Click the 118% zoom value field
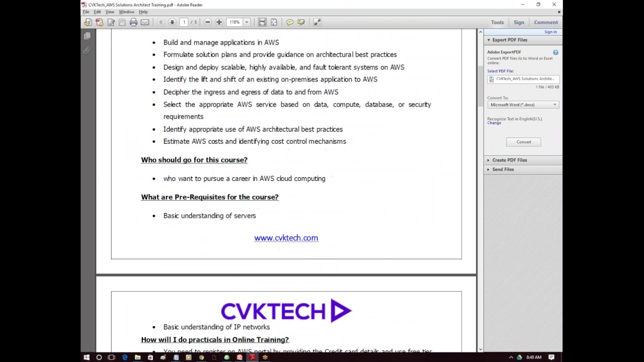Image resolution: width=644 pixels, height=362 pixels. click(x=234, y=22)
